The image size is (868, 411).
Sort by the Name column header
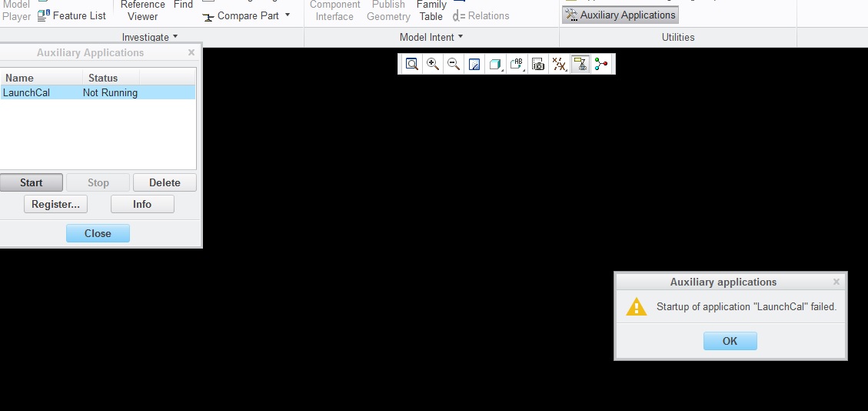pos(41,78)
